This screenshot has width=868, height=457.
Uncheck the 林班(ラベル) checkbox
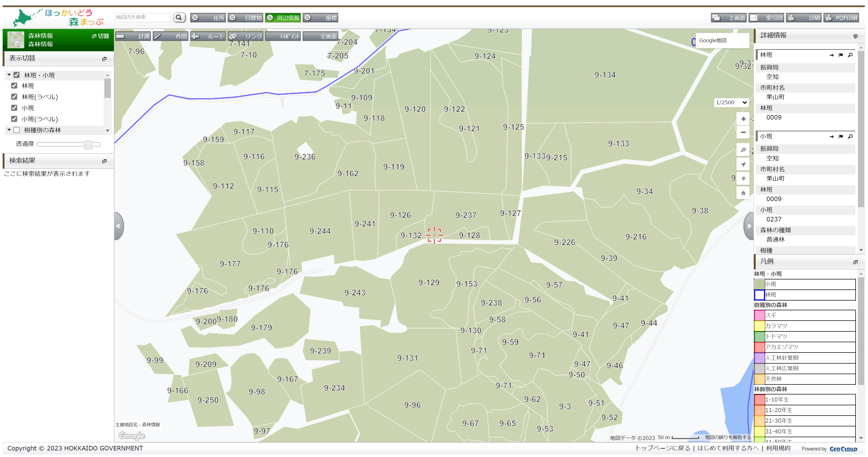(x=14, y=97)
